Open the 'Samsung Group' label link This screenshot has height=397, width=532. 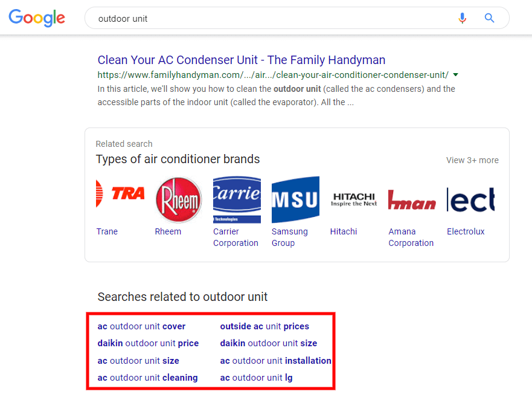point(290,237)
